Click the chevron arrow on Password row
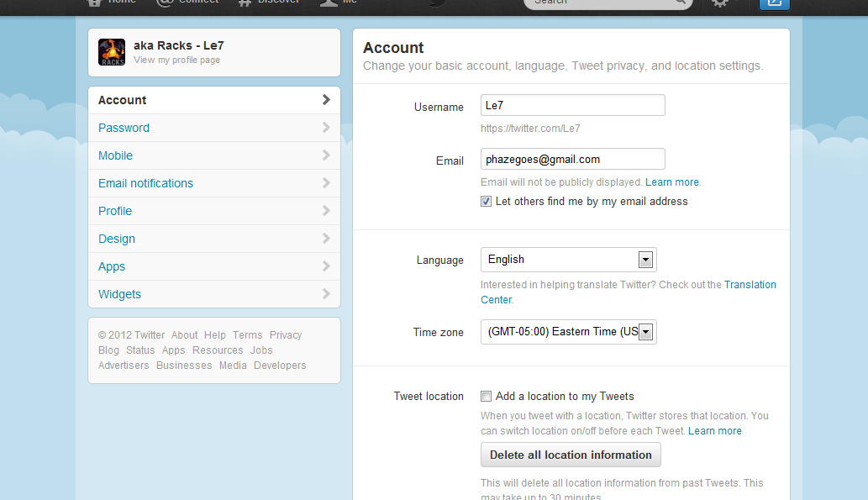Viewport: 868px width, 500px height. 326,128
